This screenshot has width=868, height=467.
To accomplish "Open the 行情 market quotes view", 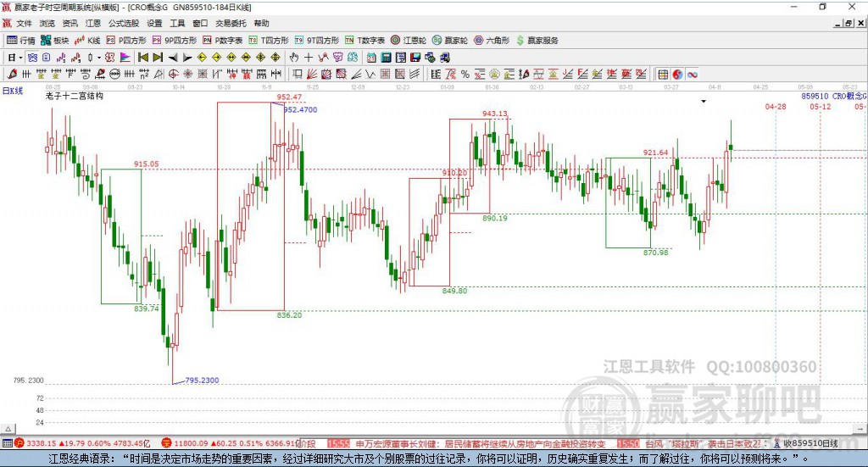I will pyautogui.click(x=21, y=41).
